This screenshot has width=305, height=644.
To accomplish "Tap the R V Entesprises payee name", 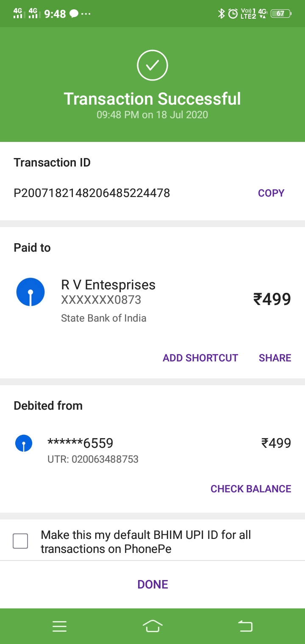I will coord(108,285).
